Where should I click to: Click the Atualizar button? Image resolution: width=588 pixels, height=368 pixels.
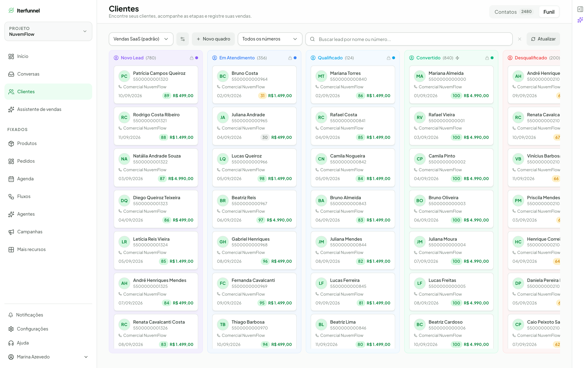543,39
